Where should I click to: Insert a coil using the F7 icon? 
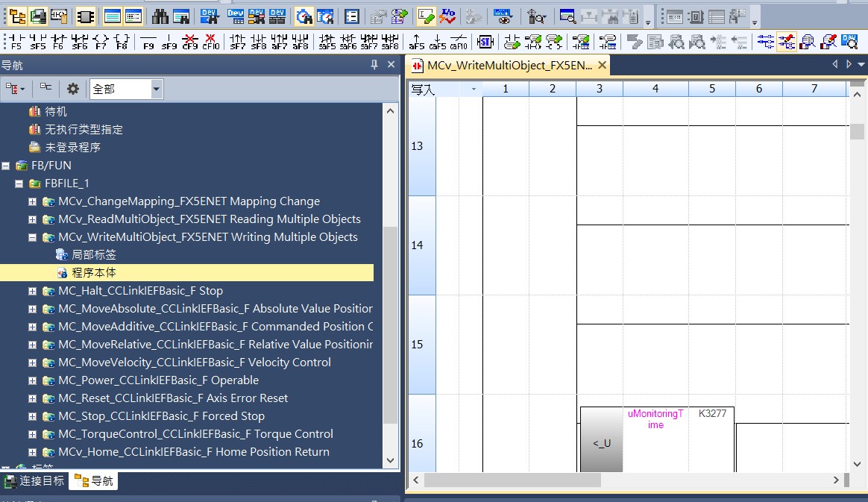point(101,41)
